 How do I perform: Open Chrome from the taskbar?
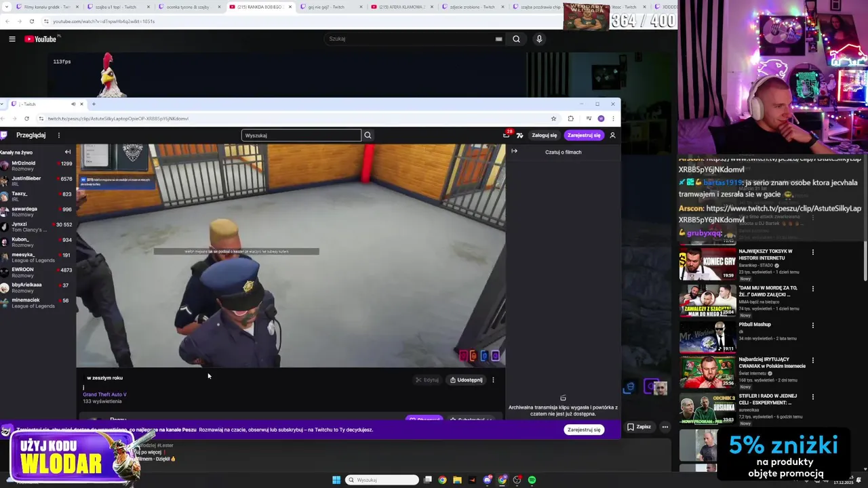442,480
